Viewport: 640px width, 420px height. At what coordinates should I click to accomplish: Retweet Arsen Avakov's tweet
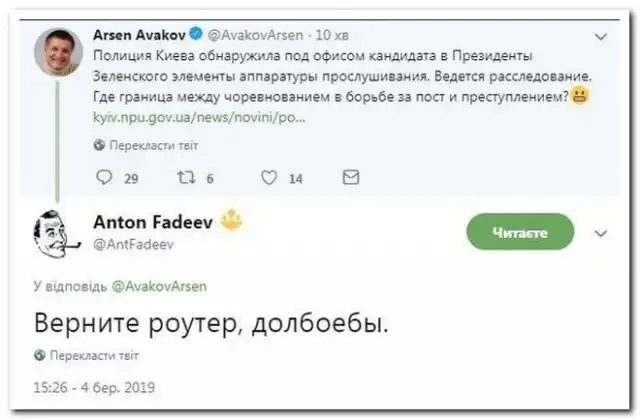pyautogui.click(x=184, y=178)
